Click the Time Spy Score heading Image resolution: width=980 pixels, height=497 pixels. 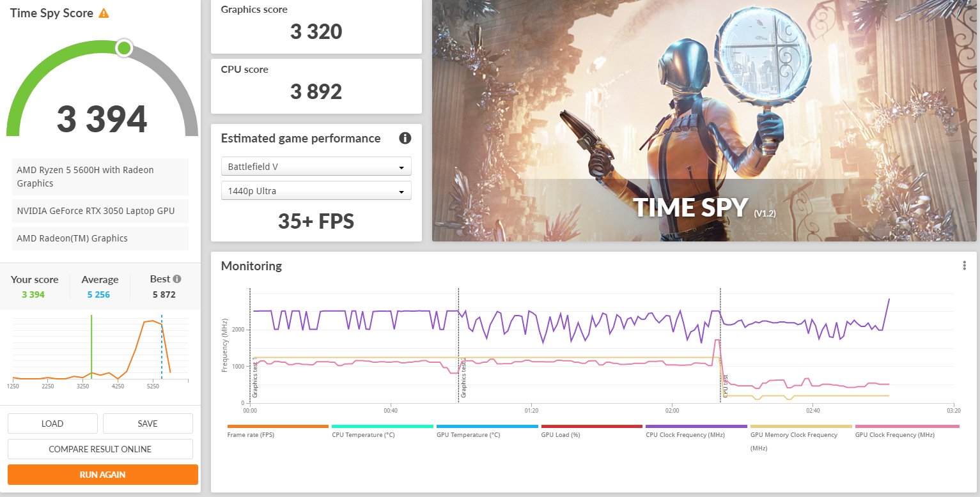(52, 13)
